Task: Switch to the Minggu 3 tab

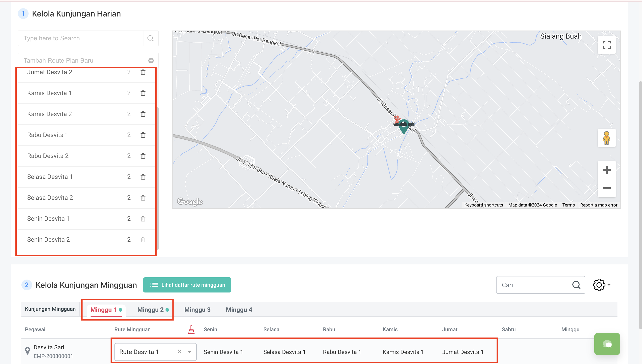Action: coord(197,310)
